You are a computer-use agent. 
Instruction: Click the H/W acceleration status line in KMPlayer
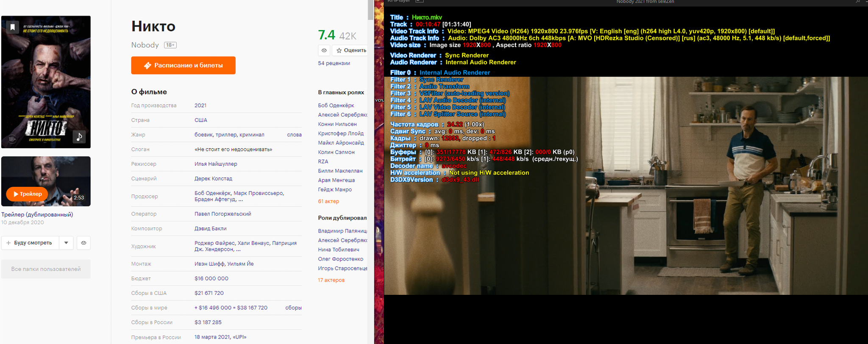pos(459,172)
